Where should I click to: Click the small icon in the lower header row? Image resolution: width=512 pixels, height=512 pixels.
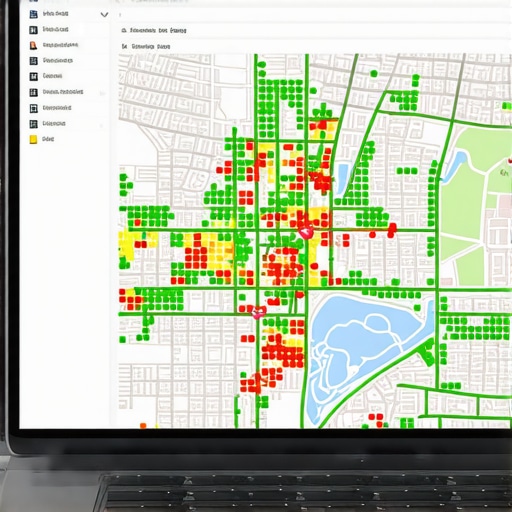pyautogui.click(x=124, y=46)
